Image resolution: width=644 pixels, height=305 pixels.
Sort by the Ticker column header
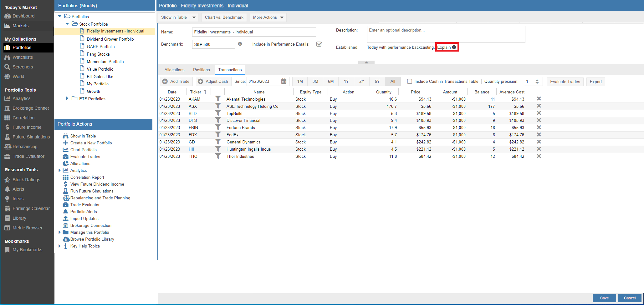pos(198,92)
